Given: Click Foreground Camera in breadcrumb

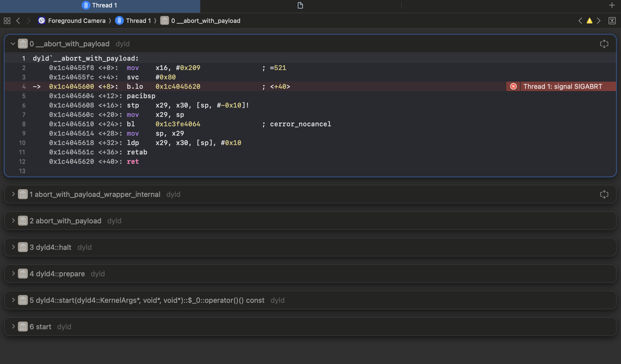Looking at the screenshot, I should click(x=76, y=21).
